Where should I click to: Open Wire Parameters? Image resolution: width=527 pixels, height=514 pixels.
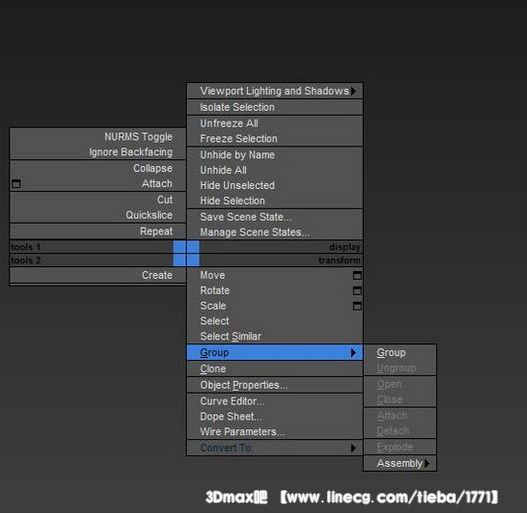point(275,432)
